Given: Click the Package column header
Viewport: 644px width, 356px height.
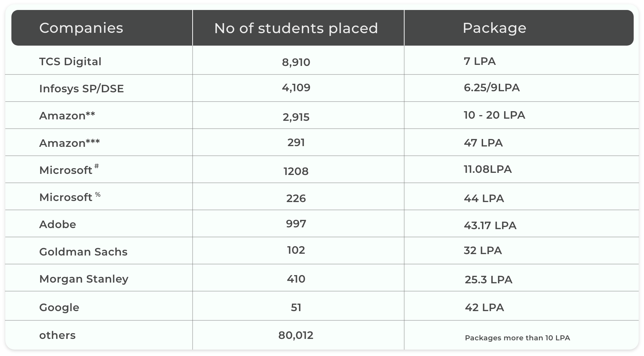Looking at the screenshot, I should point(494,28).
